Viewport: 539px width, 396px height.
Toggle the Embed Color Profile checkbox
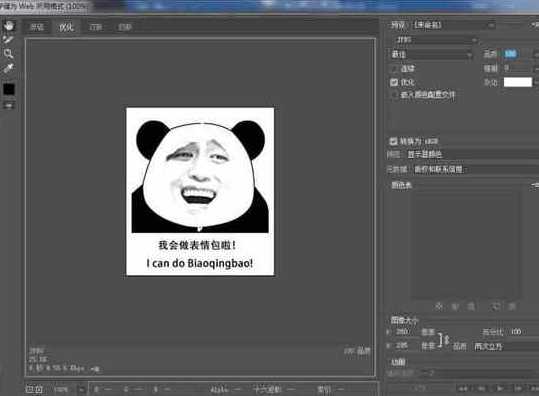click(394, 95)
